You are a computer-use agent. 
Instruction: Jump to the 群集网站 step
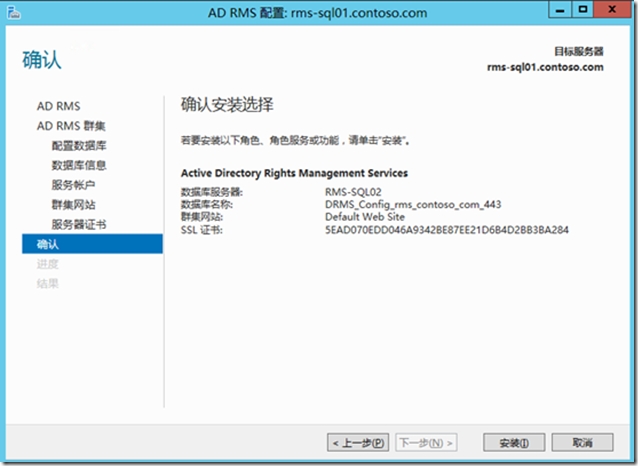pyautogui.click(x=73, y=204)
